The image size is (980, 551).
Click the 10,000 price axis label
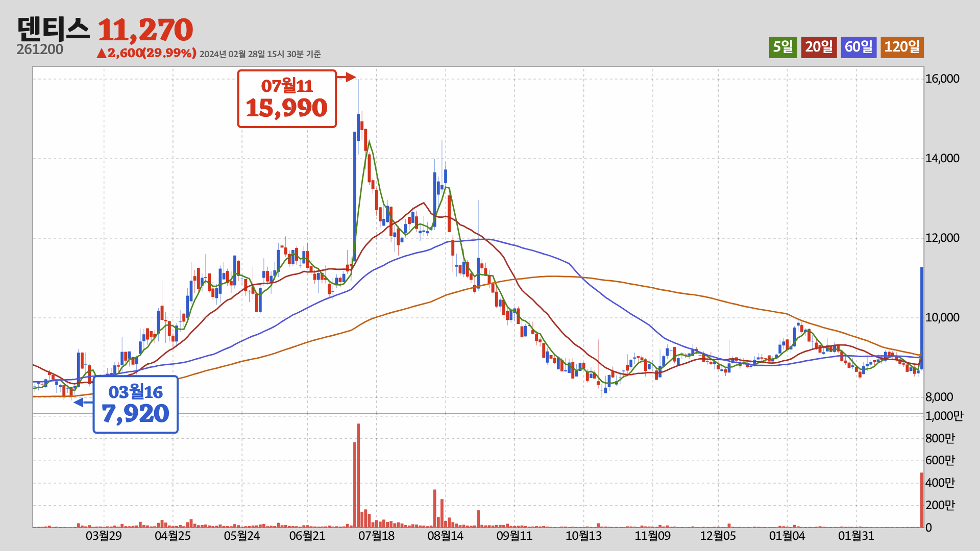942,317
